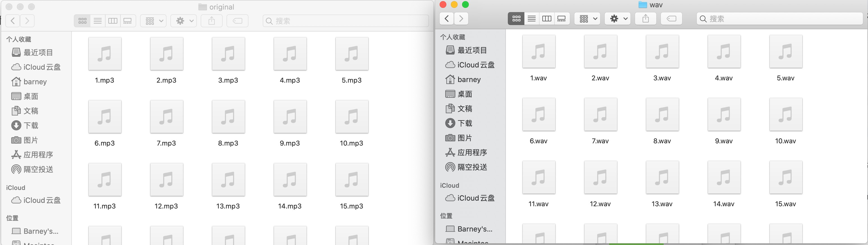Switch original window to list view
868x245 pixels.
tap(98, 21)
